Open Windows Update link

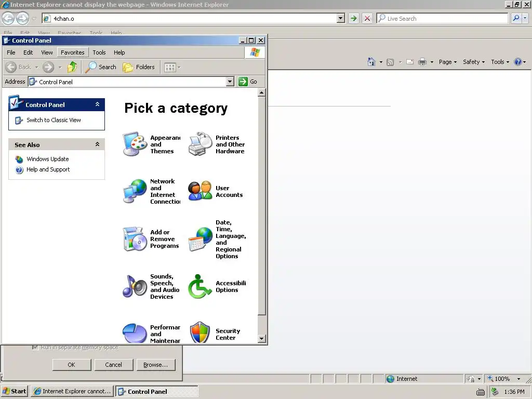tap(47, 159)
